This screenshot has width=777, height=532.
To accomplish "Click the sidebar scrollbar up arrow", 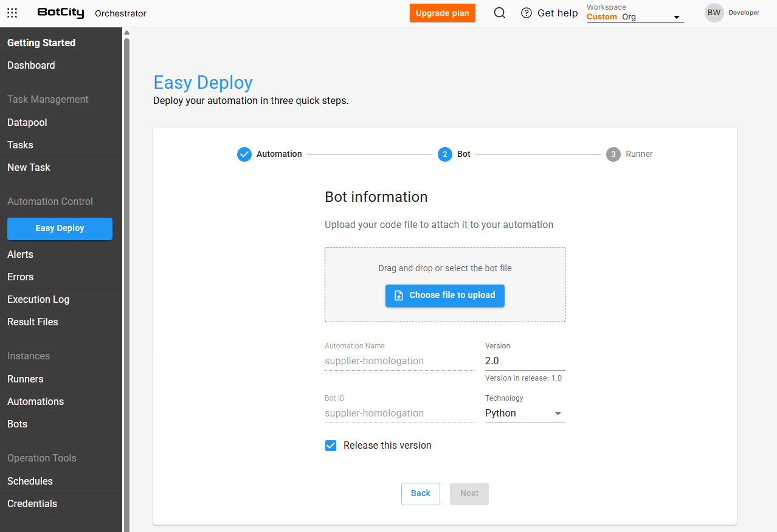I will 126,32.
